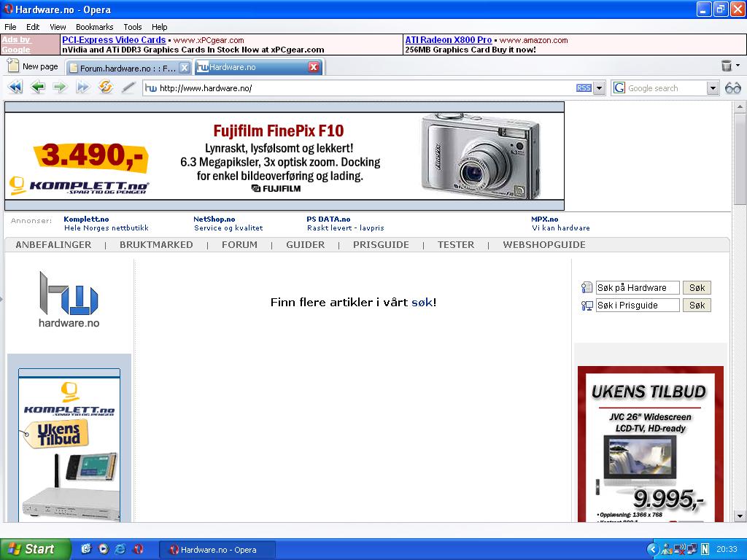Click the Google search input field
The image size is (747, 560).
click(x=665, y=88)
